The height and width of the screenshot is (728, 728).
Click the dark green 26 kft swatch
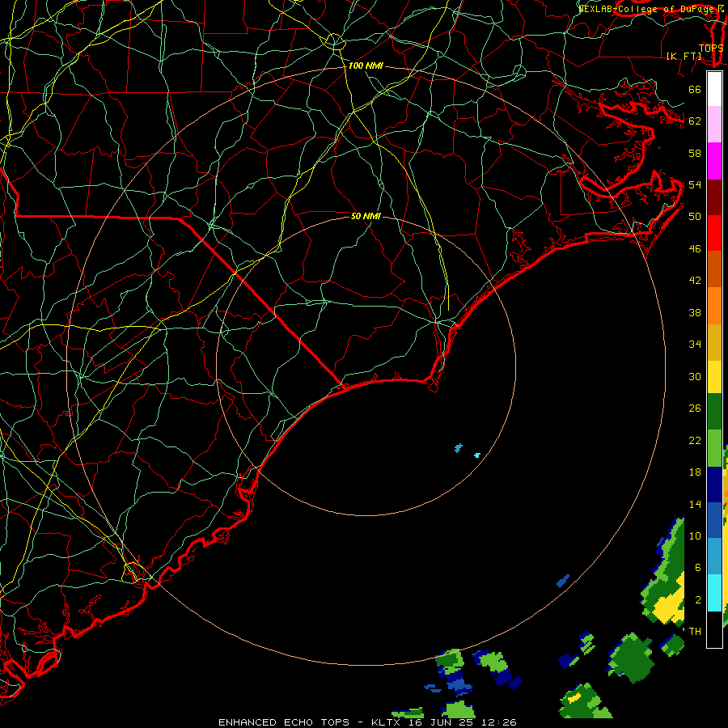[x=714, y=412]
